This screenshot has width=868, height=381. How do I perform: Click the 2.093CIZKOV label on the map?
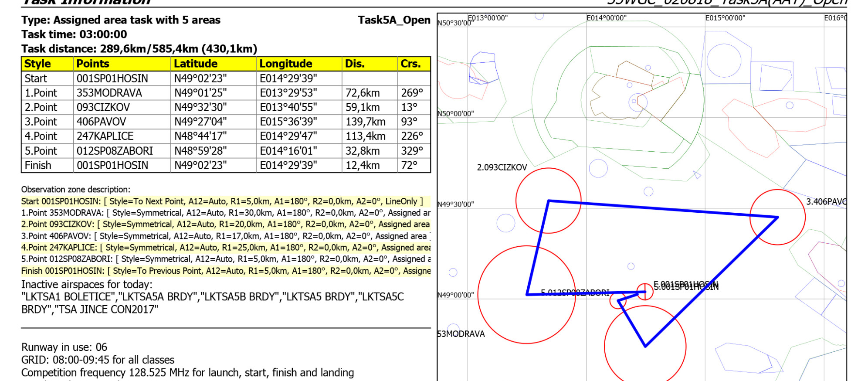tap(502, 167)
